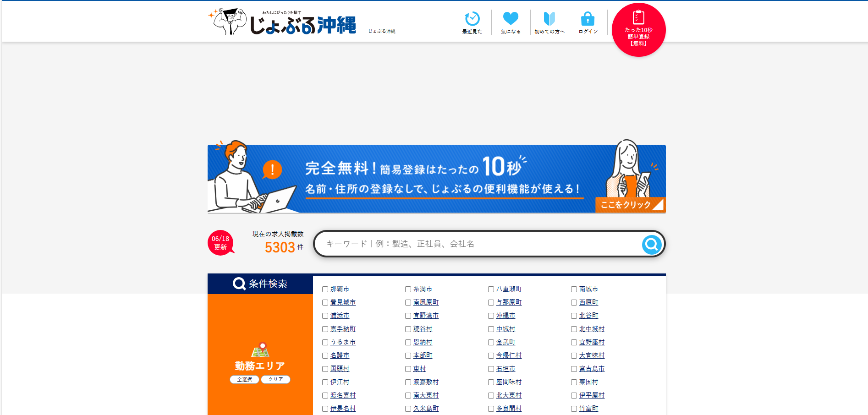Check the 那覇市 checkbox
868x415 pixels.
[x=325, y=289]
